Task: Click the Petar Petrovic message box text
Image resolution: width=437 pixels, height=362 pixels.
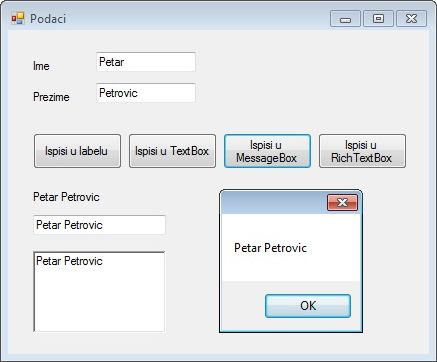Action: (270, 248)
